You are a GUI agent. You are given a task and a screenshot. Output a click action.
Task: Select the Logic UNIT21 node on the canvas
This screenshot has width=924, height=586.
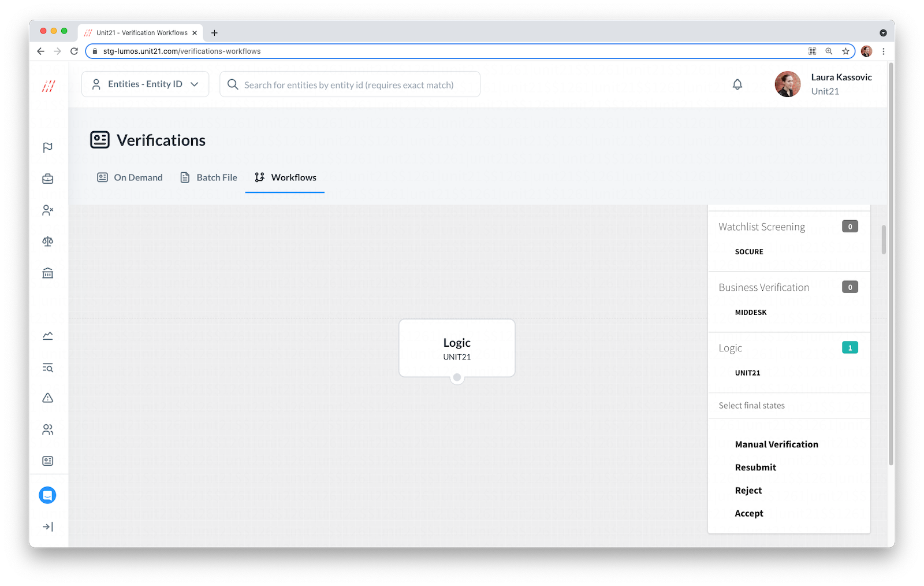457,348
